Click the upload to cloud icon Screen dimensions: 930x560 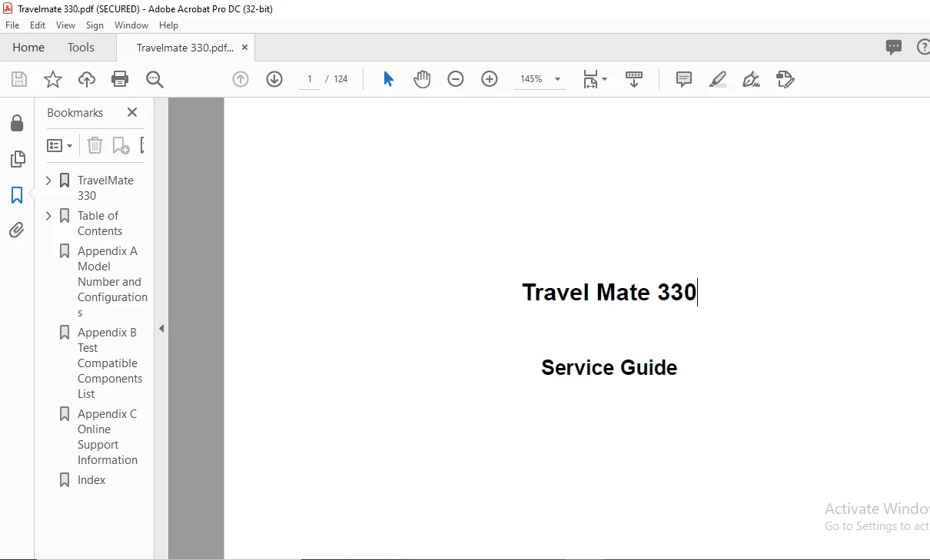[x=87, y=79]
